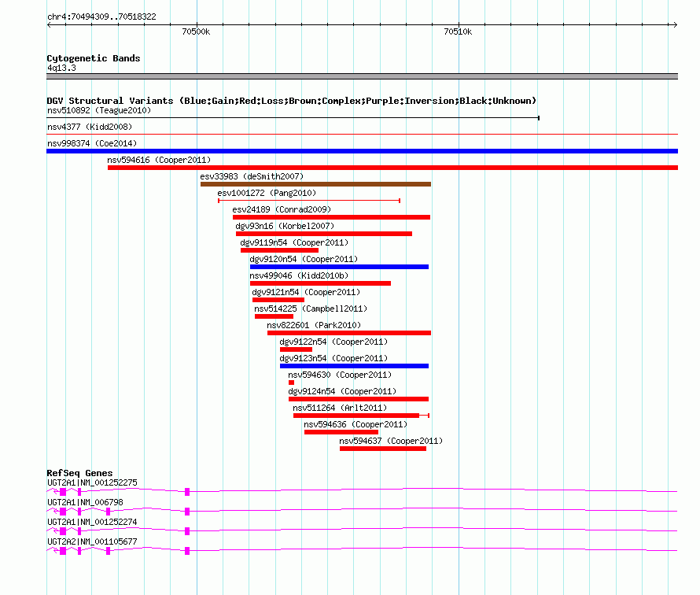Click the red esv24189 loss bar
Image resolution: width=700 pixels, height=595 pixels.
331,217
